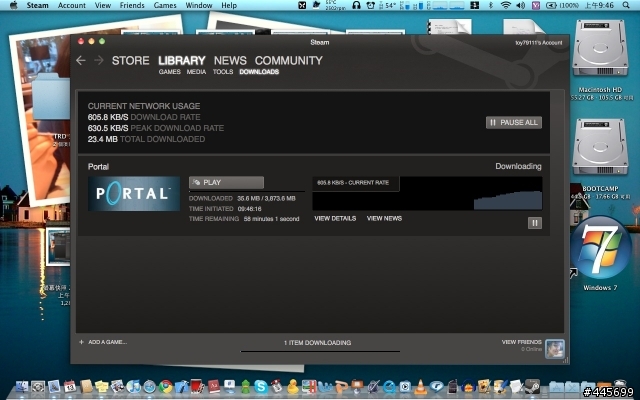This screenshot has height=400, width=640.
Task: Open the Calendar icon in the dock
Action: pos(70,386)
